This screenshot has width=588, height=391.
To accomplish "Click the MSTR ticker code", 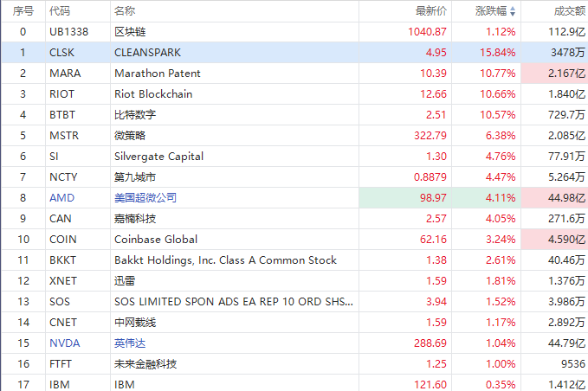I will [x=64, y=136].
